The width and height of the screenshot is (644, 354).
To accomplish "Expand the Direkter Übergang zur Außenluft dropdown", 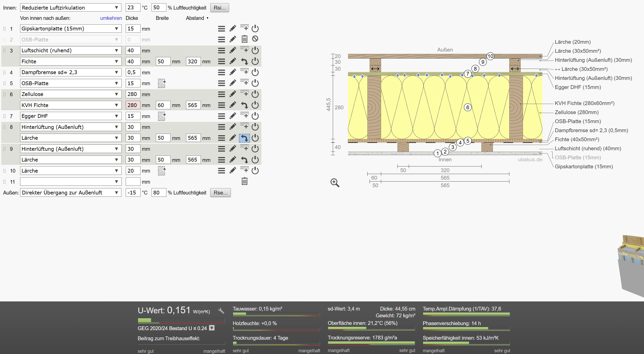I will click(x=71, y=193).
